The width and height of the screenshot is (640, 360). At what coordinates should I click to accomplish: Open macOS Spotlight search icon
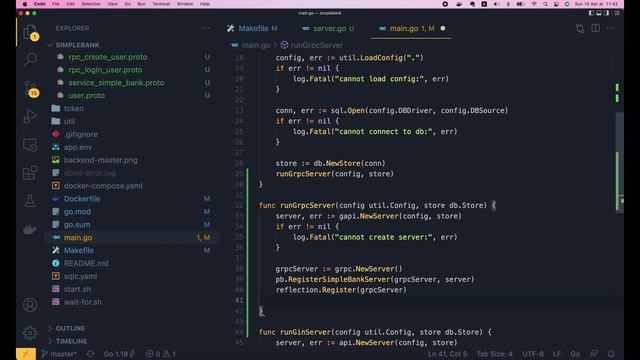[x=545, y=4]
